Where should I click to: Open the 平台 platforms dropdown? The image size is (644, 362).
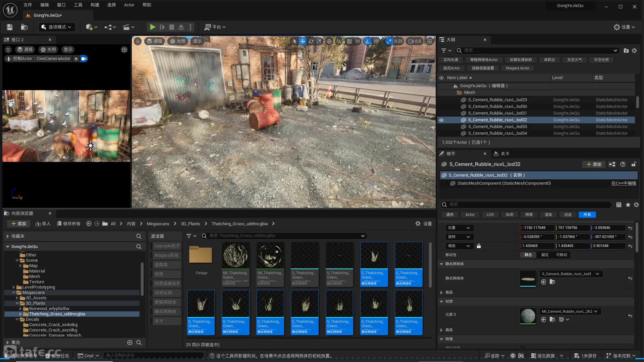(x=215, y=27)
